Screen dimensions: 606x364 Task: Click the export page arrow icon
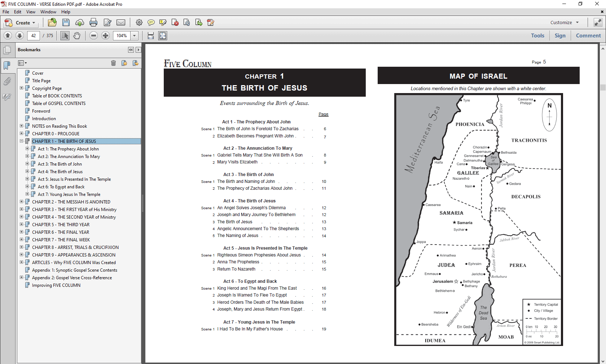coord(199,22)
